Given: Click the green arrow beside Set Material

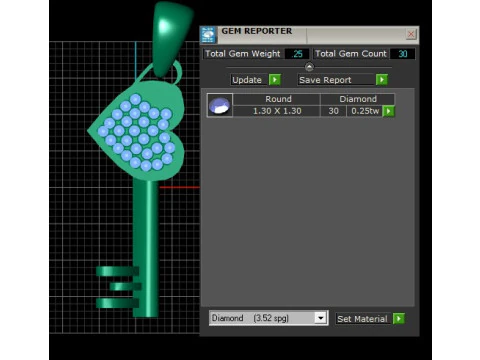Looking at the screenshot, I should pos(399,319).
